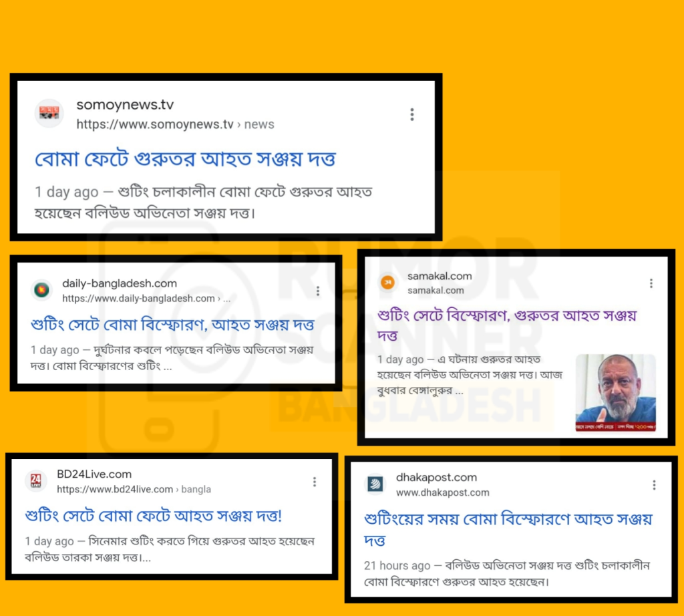
Task: Open three-dot menu for somoynews.tv result
Action: 411,114
